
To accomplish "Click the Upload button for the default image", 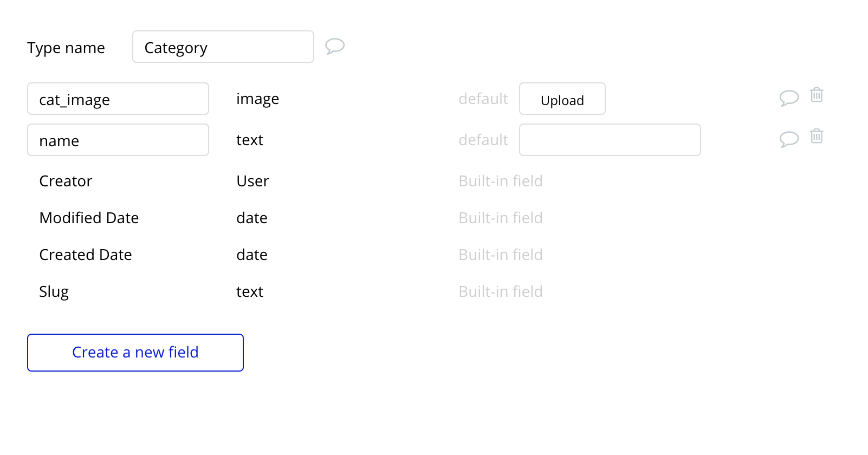I will [x=562, y=99].
